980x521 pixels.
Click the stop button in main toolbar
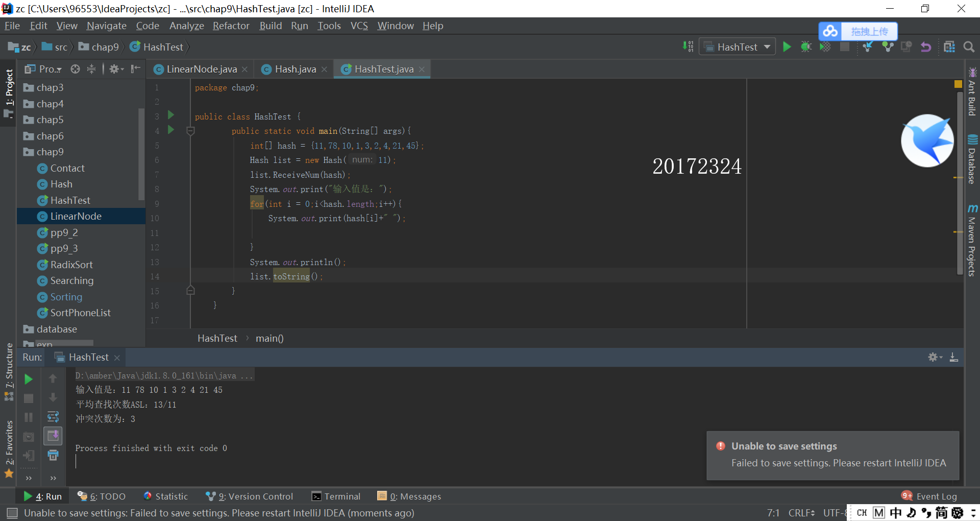click(x=845, y=47)
